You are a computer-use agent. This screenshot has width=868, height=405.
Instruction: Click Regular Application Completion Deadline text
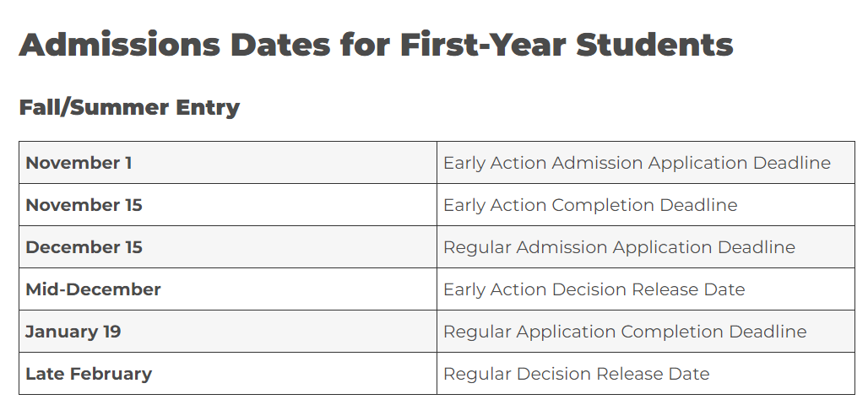pos(625,332)
